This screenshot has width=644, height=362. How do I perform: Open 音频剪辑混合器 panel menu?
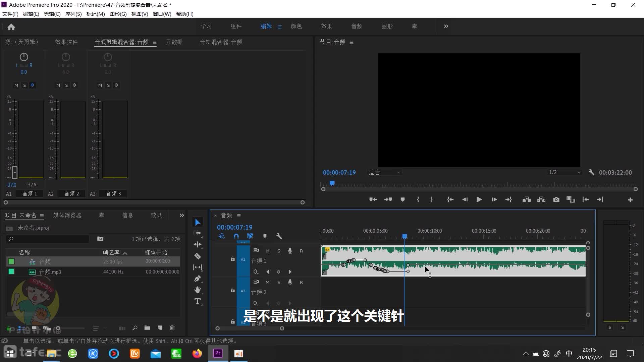[155, 42]
